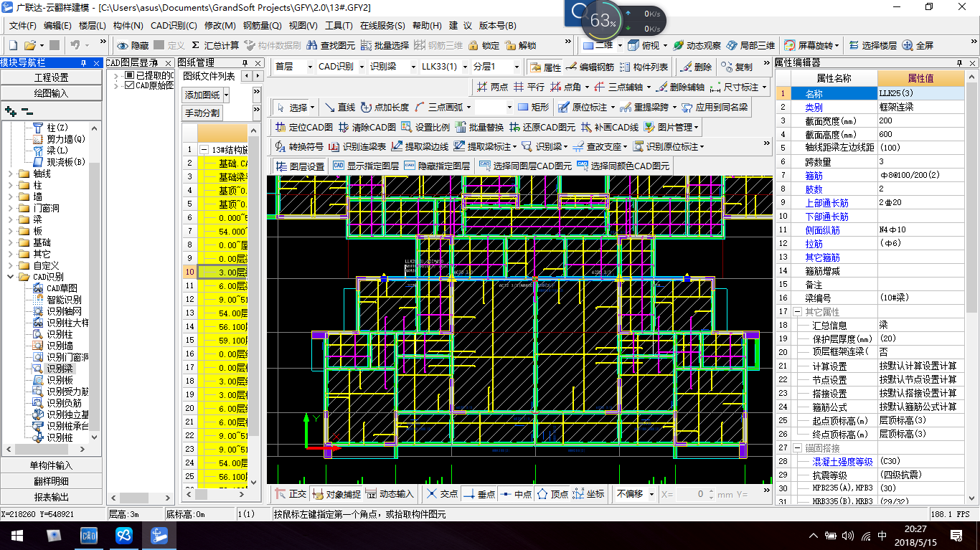Viewport: 980px width, 550px height.
Task: Toggle 正交 ortho mode
Action: coord(291,494)
